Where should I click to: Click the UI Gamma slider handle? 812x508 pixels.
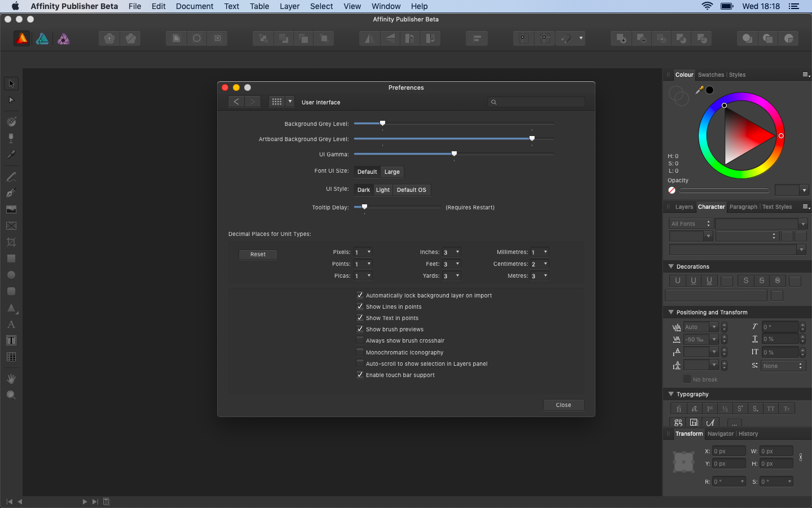pos(454,154)
